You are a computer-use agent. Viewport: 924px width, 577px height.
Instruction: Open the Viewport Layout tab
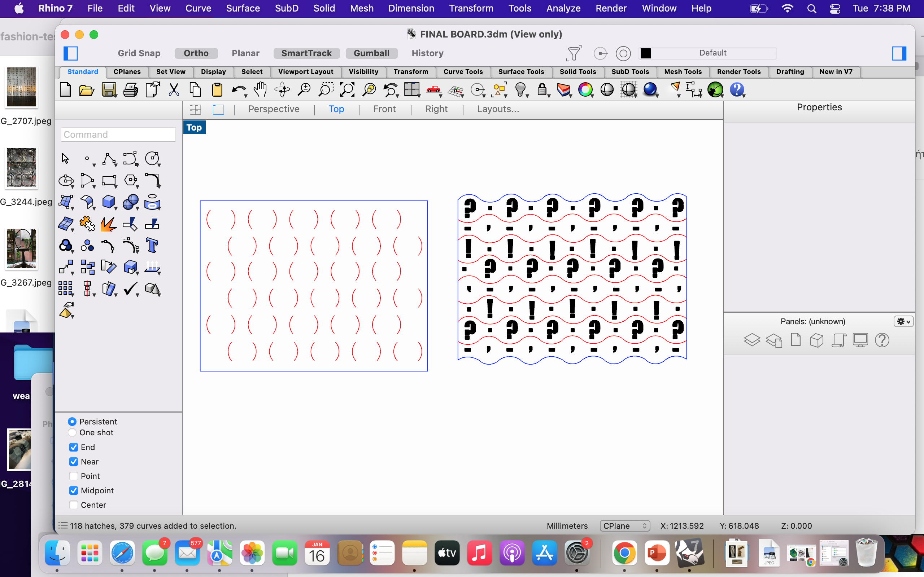tap(305, 71)
